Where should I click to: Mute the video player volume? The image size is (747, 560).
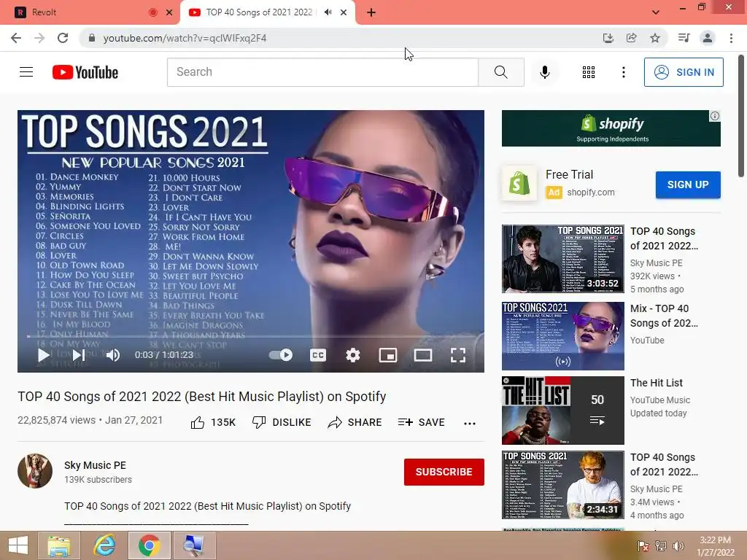[113, 355]
